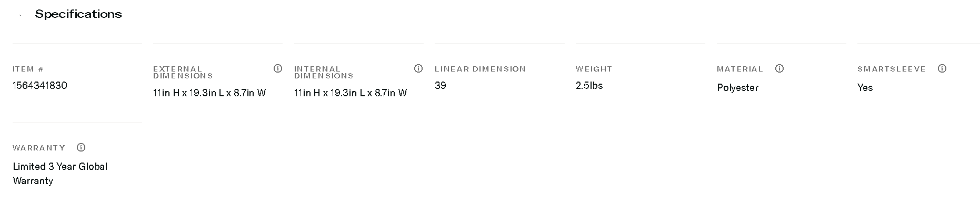Click the Internal Dimensions info icon
The image size is (980, 212).
[x=418, y=68]
